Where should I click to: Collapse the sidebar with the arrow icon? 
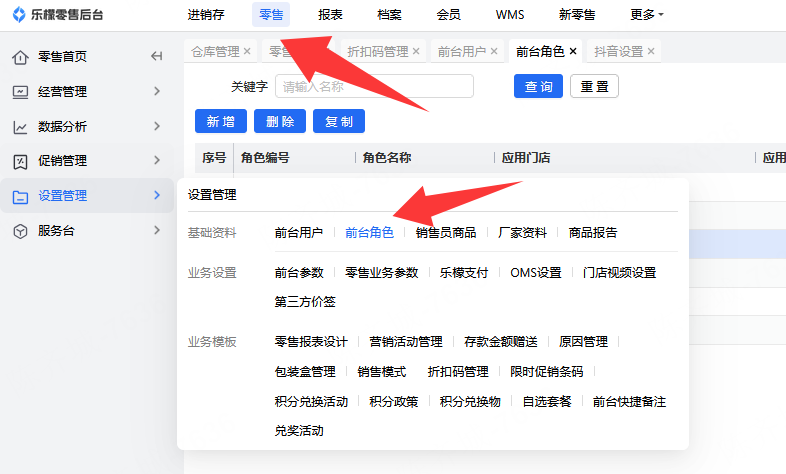156,56
